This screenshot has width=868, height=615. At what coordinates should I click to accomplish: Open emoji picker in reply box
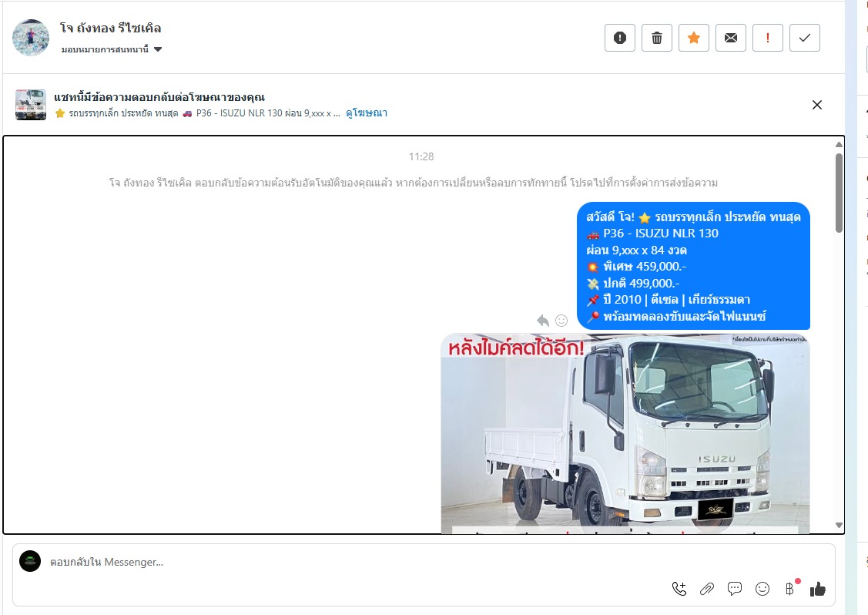pos(762,589)
